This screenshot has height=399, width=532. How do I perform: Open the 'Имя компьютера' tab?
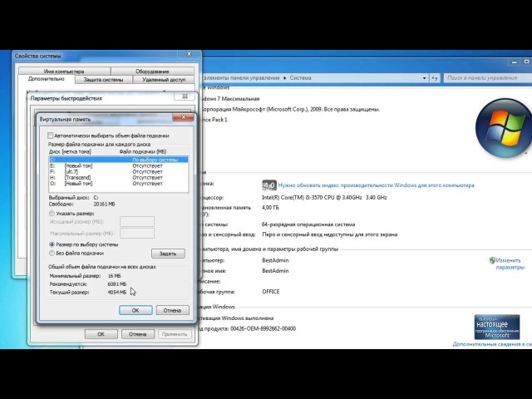[64, 71]
